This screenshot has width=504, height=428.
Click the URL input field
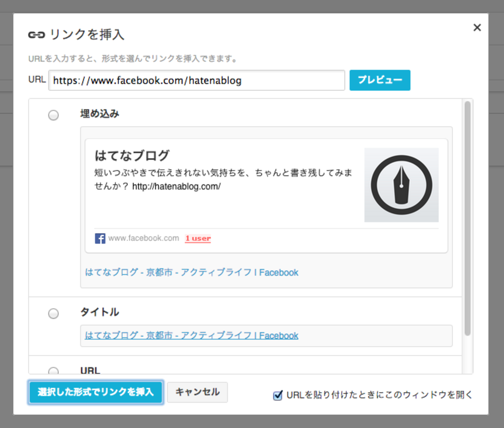(197, 80)
